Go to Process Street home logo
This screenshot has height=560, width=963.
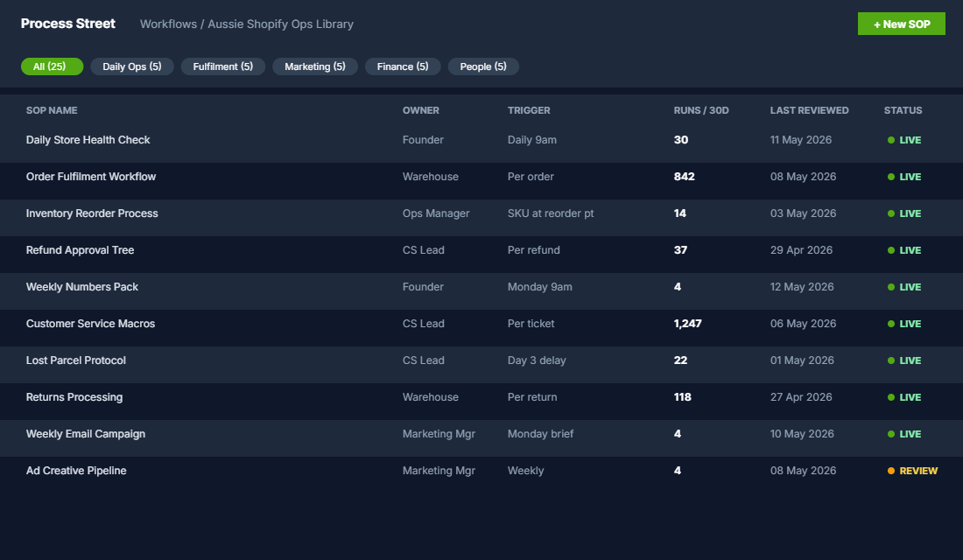(x=68, y=24)
